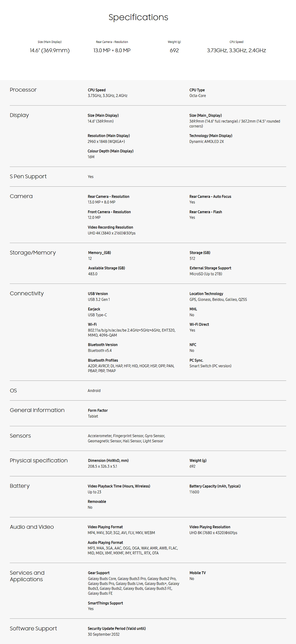Click the Video Playing Resolution label
This screenshot has width=296, height=644.
point(210,527)
